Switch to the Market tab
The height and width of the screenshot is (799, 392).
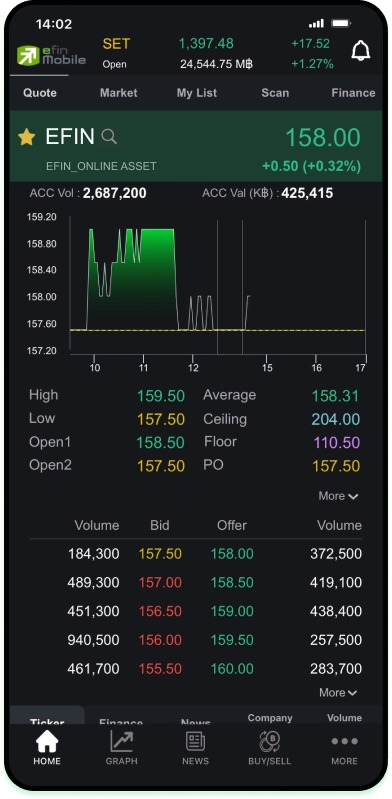(x=118, y=93)
